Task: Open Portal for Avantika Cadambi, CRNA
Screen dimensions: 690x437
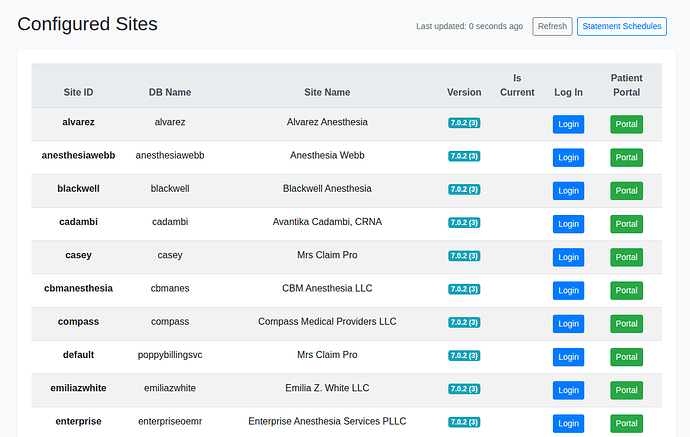Action: tap(627, 224)
